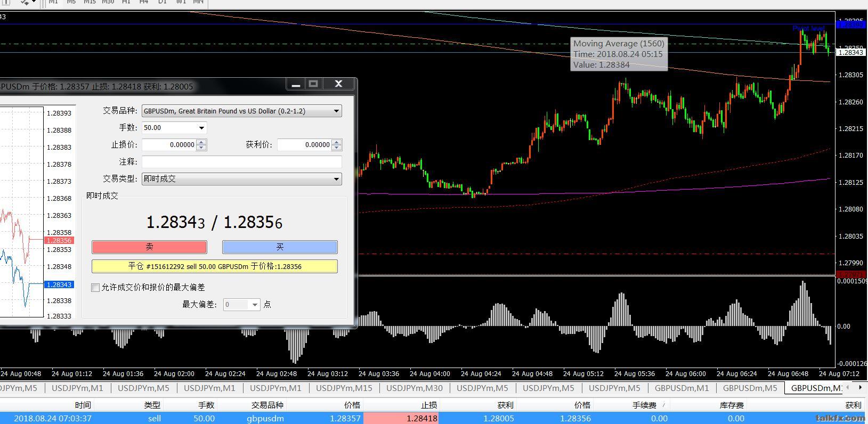This screenshot has height=424, width=868.
Task: Click the 1.28343 / 1.28356 quote in dialog
Action: (x=214, y=222)
